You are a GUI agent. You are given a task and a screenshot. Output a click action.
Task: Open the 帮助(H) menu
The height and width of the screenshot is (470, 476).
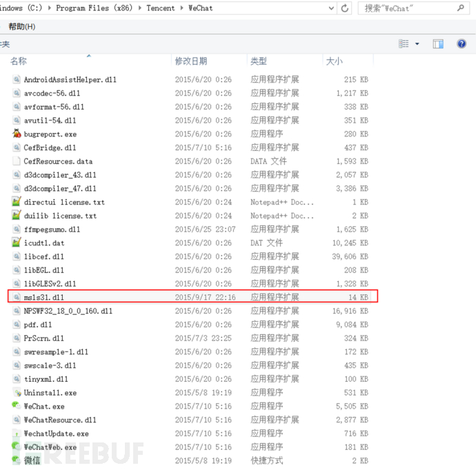tap(22, 27)
